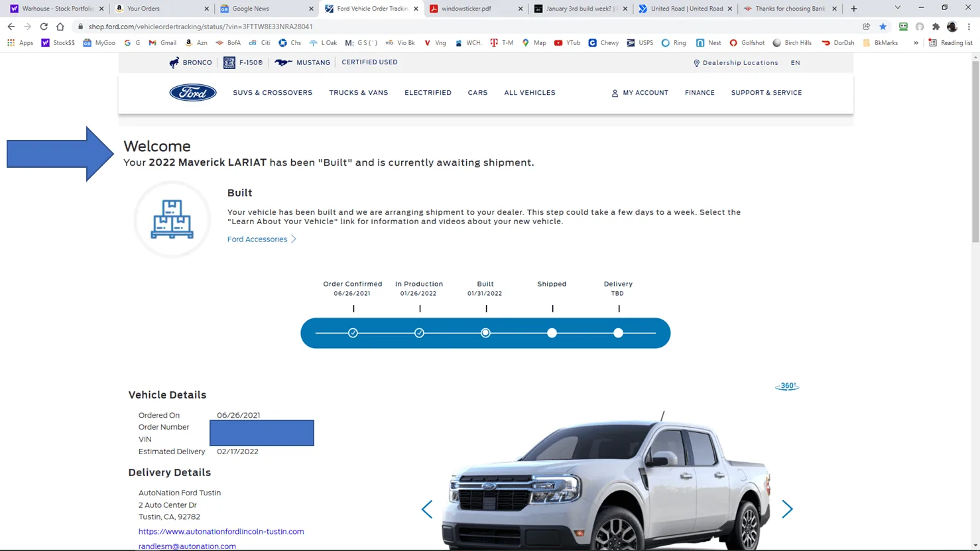Click the Delivery step marker on tracker
Viewport: 980px width, 551px height.
click(618, 333)
